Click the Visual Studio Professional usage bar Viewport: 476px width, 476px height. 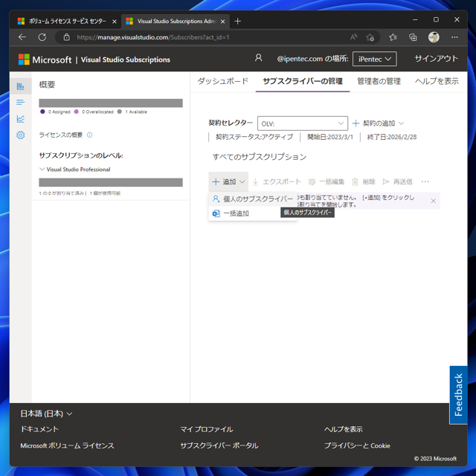(111, 182)
